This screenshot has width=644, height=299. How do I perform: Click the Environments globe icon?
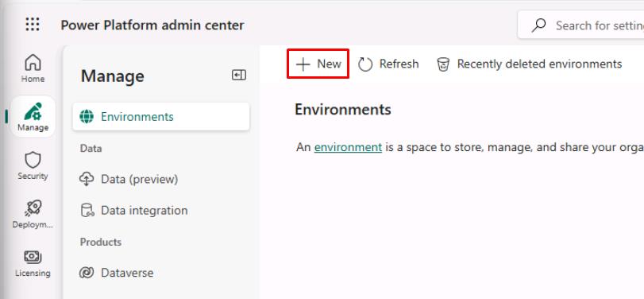[87, 117]
